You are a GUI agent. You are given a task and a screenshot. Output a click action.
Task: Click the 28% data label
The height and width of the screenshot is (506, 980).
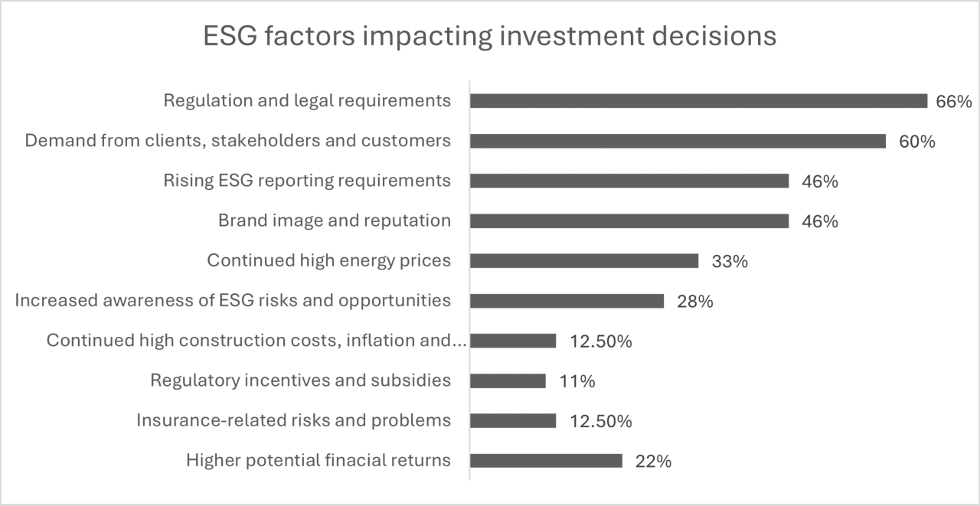[694, 302]
